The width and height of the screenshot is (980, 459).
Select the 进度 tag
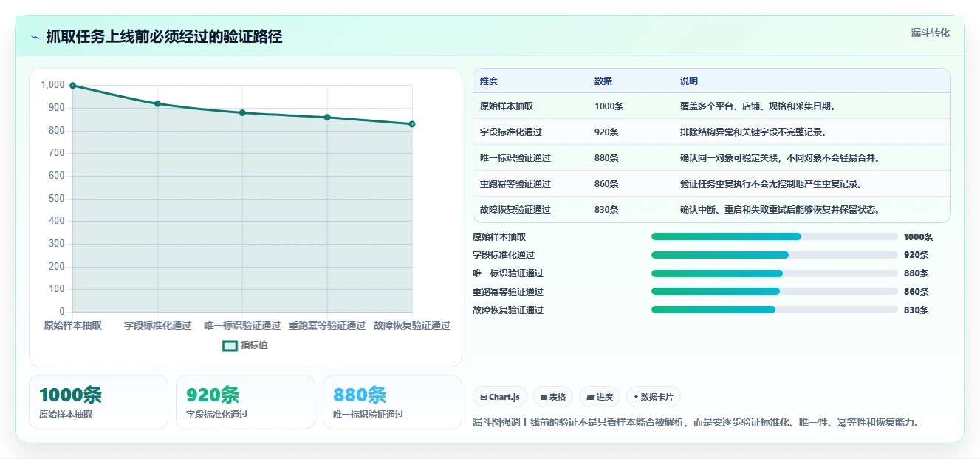click(600, 397)
